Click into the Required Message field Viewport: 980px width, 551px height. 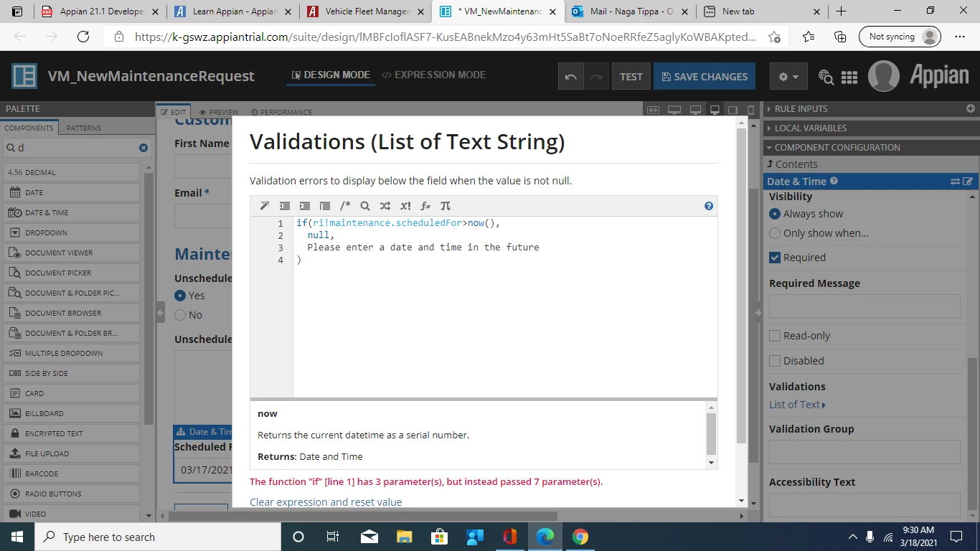[864, 306]
